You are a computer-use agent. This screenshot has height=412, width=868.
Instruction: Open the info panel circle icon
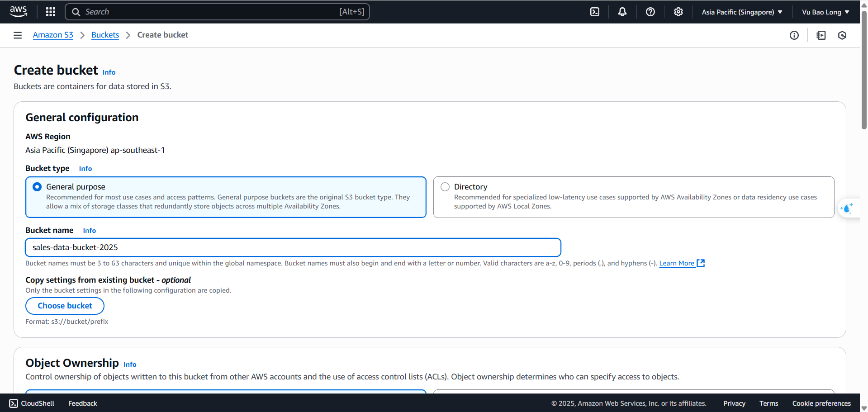point(794,35)
